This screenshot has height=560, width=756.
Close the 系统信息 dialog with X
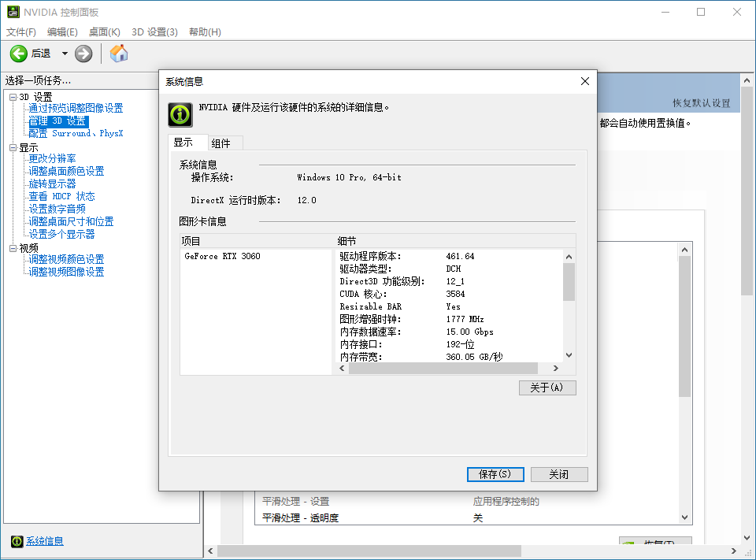[585, 81]
